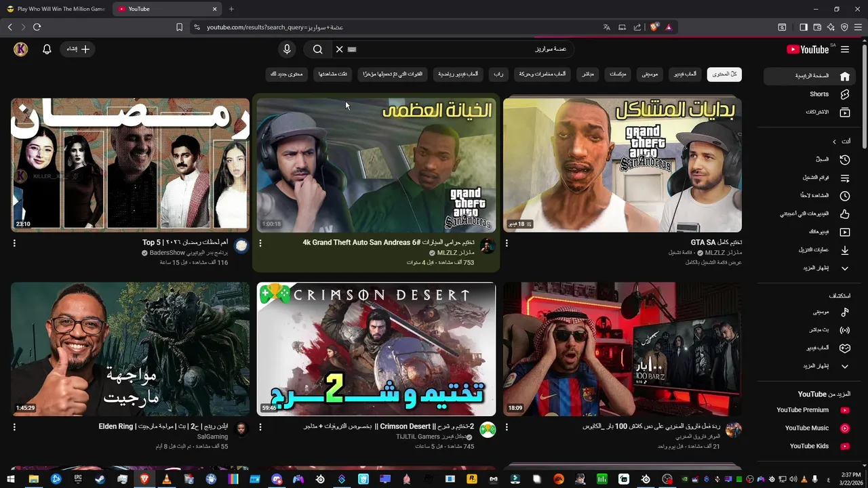Click the Windows Start button
Screen dimensions: 868x488
click(11, 479)
